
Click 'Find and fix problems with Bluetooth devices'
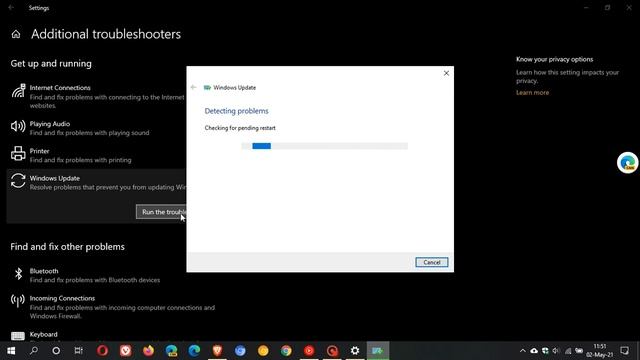[95, 280]
